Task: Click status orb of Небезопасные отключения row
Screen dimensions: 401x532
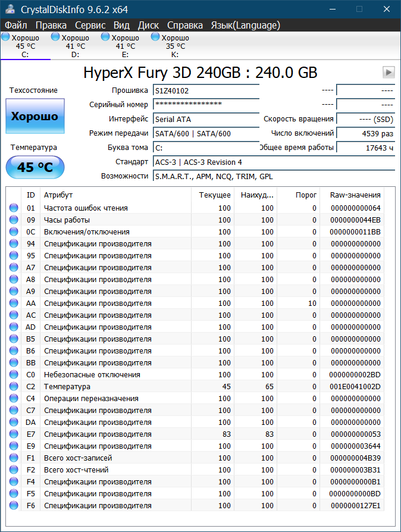Action: (x=14, y=374)
